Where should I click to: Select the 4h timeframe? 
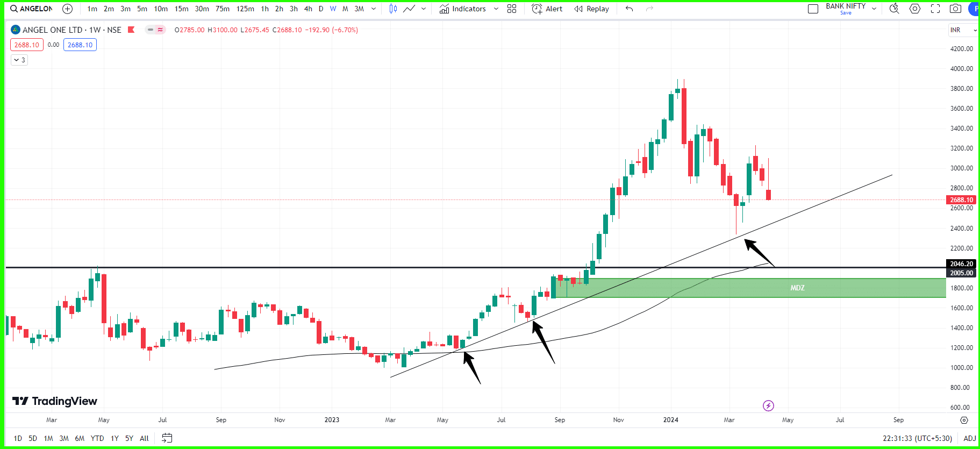pyautogui.click(x=308, y=9)
